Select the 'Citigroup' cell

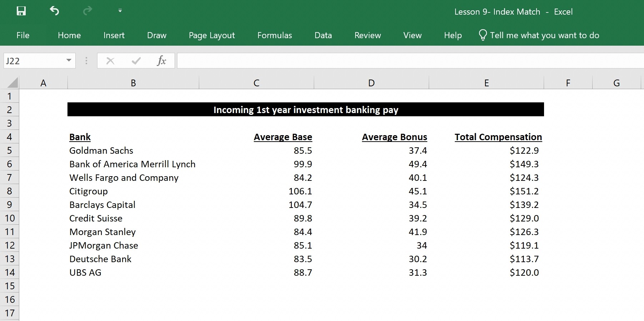133,191
